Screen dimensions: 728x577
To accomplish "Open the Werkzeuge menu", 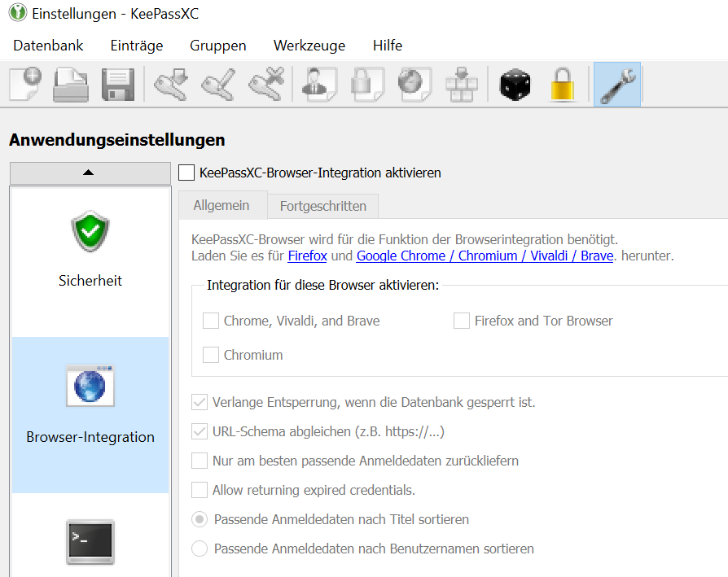I will pyautogui.click(x=309, y=46).
